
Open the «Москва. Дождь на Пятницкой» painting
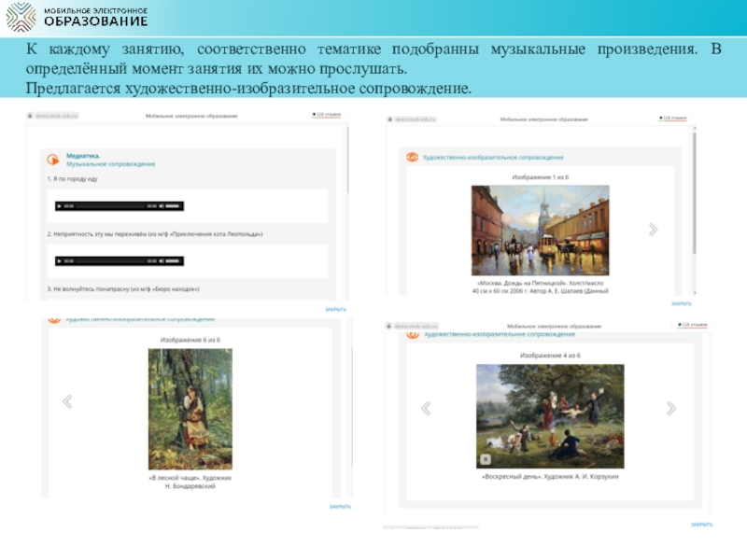(541, 231)
